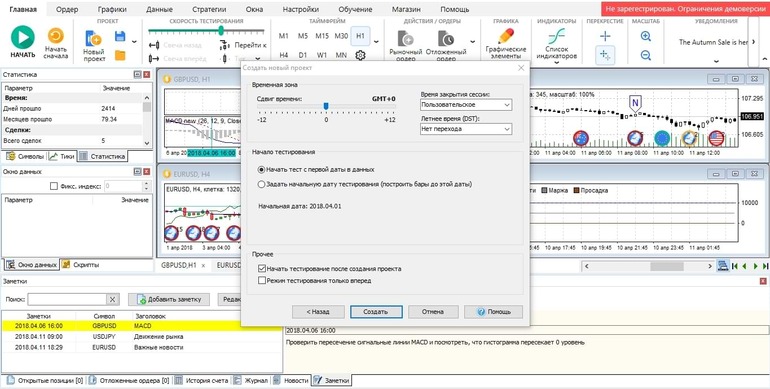770x389 pixels.
Task: Click the Рыночный ордер icon
Action: tap(406, 38)
